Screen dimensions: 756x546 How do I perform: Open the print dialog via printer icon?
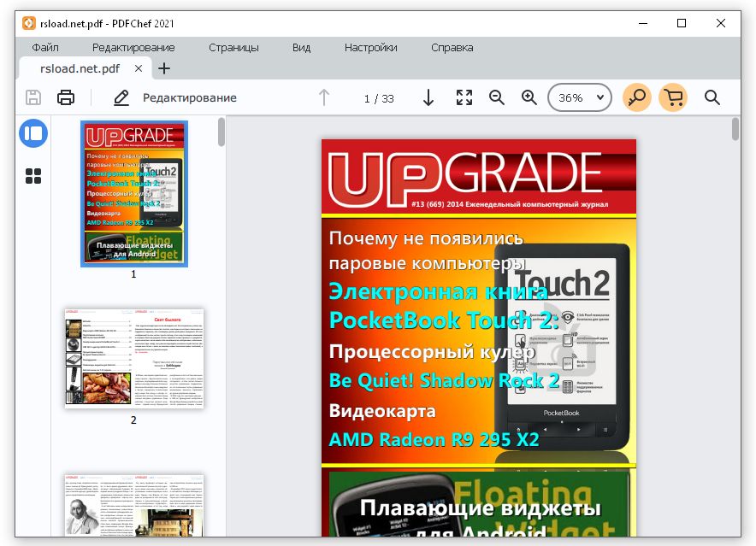pyautogui.click(x=66, y=97)
